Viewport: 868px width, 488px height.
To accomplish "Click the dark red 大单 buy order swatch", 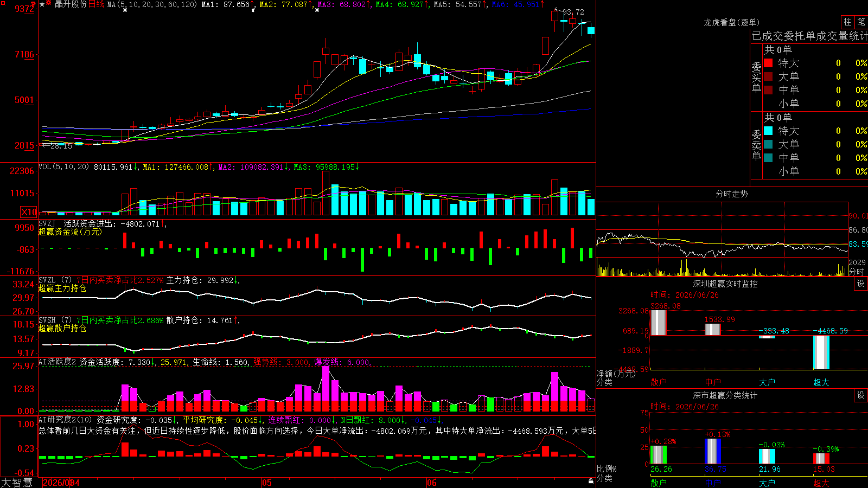I will (768, 76).
